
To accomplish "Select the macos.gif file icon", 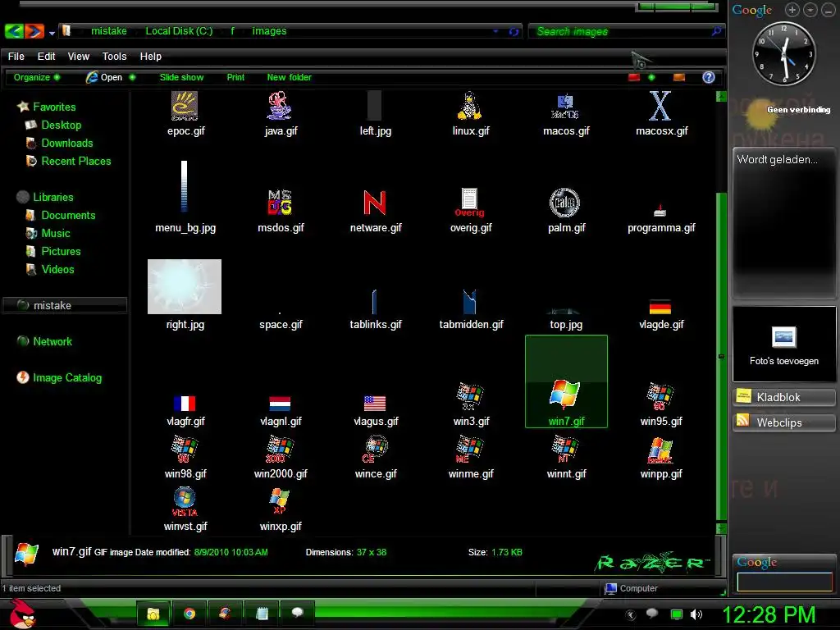I will coord(565,107).
